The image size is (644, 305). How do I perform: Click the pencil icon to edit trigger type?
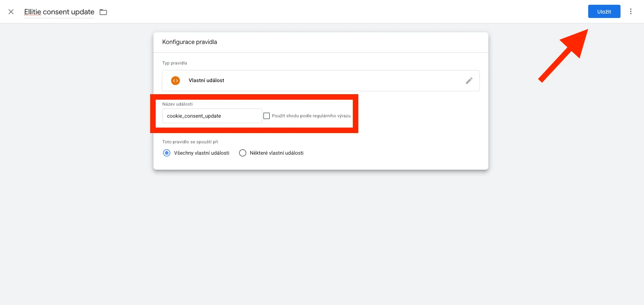click(x=469, y=81)
